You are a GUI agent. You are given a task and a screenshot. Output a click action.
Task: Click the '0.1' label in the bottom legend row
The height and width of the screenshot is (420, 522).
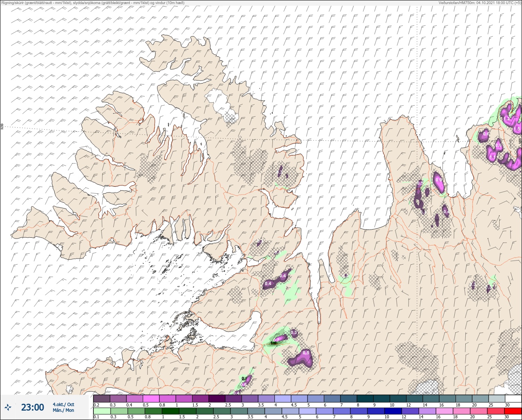tap(96, 417)
